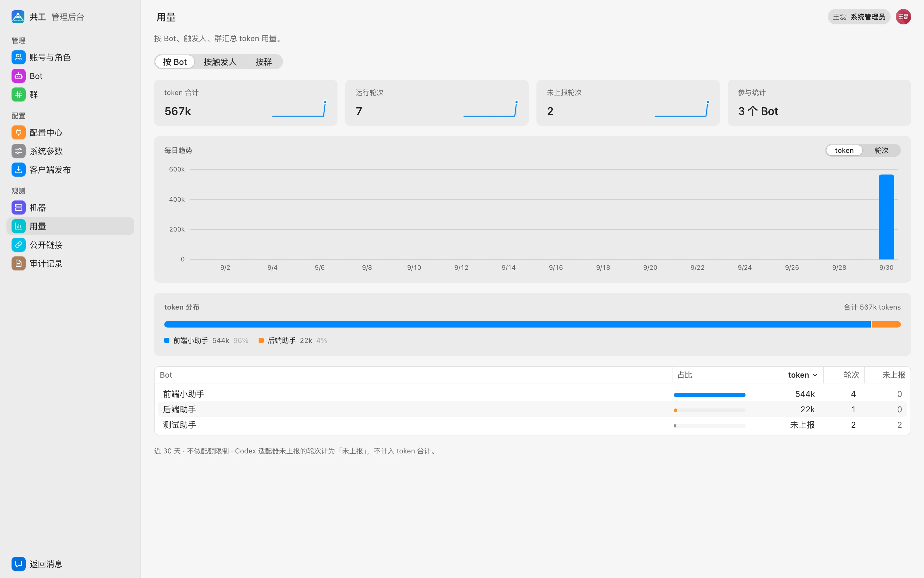This screenshot has height=578, width=924.
Task: Go to 公开链接 page
Action: coord(70,245)
